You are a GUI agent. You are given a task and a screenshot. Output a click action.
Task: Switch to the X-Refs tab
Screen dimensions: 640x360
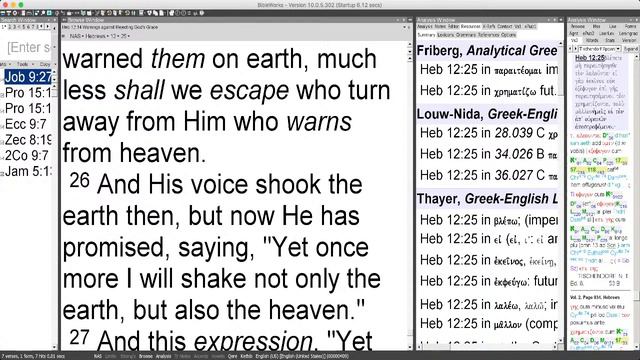[x=489, y=27]
